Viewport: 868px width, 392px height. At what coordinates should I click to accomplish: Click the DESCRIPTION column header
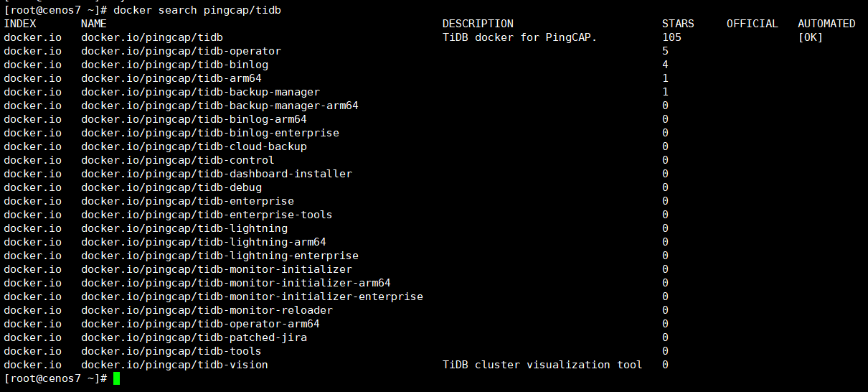478,24
